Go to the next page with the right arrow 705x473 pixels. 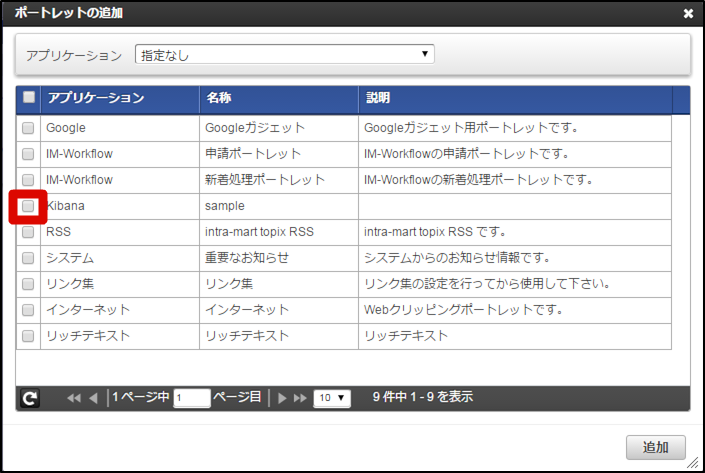point(282,398)
